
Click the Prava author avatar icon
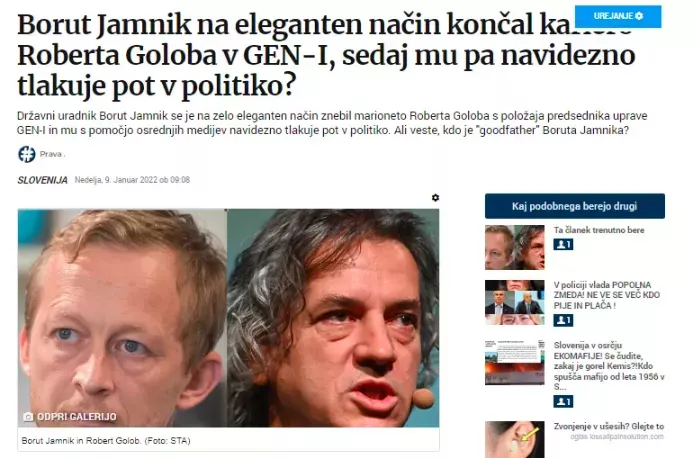point(27,154)
